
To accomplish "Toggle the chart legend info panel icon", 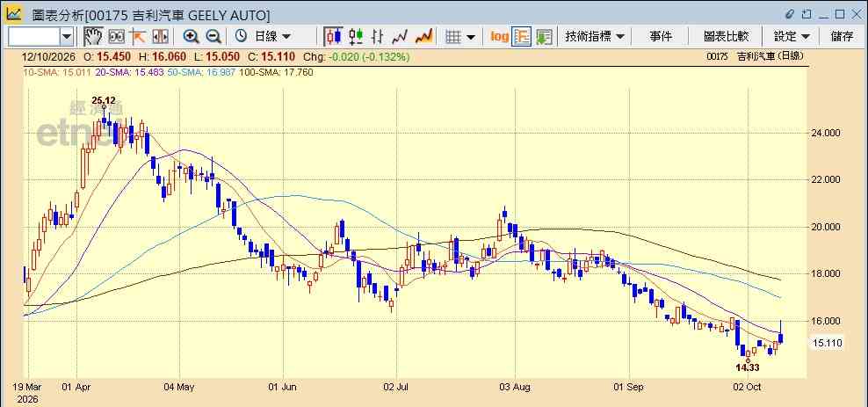I will click(x=522, y=37).
